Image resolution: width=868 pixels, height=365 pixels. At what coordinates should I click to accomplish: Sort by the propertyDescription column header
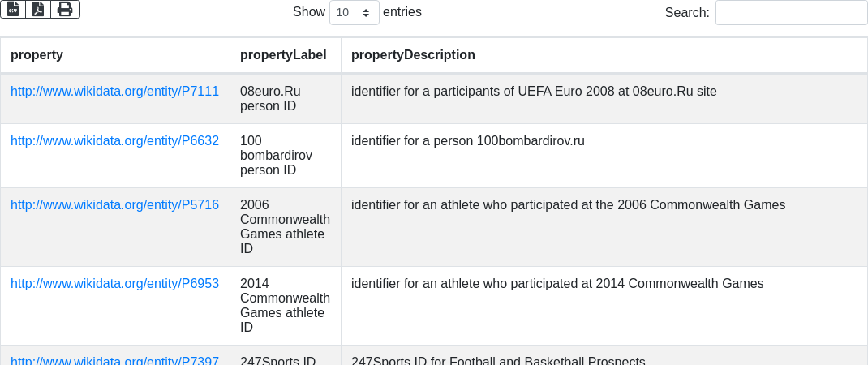click(413, 55)
